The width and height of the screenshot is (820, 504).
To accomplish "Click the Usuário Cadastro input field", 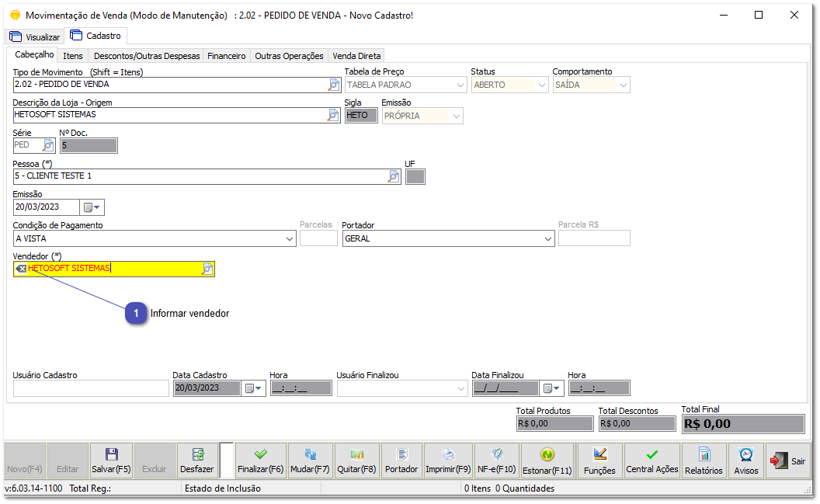I will (x=91, y=388).
